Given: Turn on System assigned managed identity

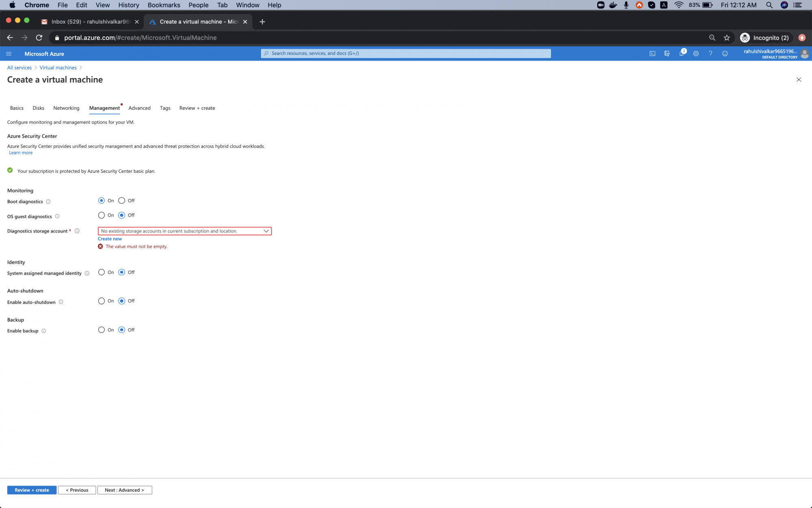Looking at the screenshot, I should tap(101, 272).
